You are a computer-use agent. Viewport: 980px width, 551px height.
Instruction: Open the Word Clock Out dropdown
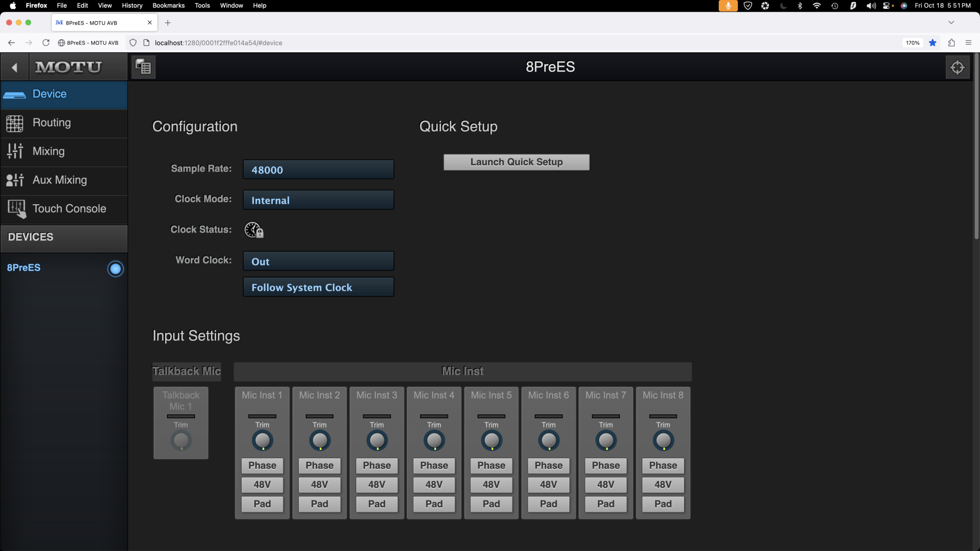pyautogui.click(x=318, y=261)
